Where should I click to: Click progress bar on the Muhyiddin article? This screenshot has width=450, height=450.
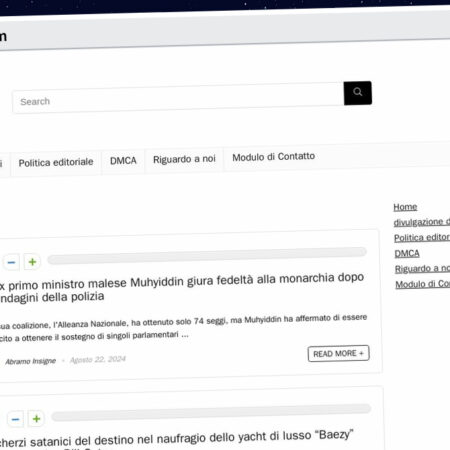pyautogui.click(x=207, y=256)
